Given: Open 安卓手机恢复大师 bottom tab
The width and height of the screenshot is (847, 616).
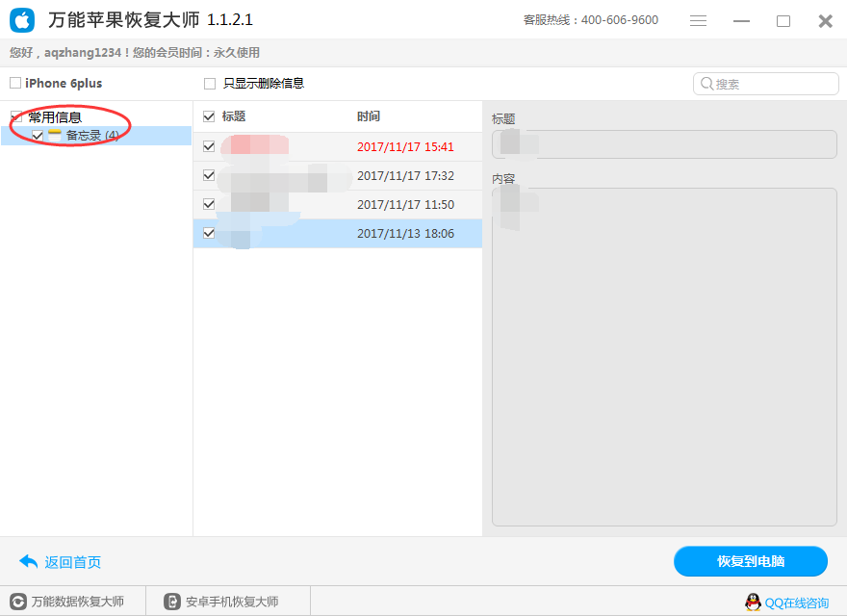Looking at the screenshot, I should point(228,602).
